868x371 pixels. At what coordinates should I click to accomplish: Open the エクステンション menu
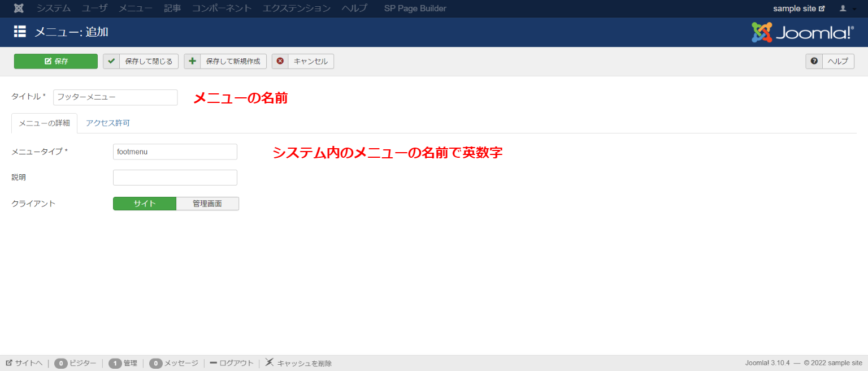coord(297,8)
